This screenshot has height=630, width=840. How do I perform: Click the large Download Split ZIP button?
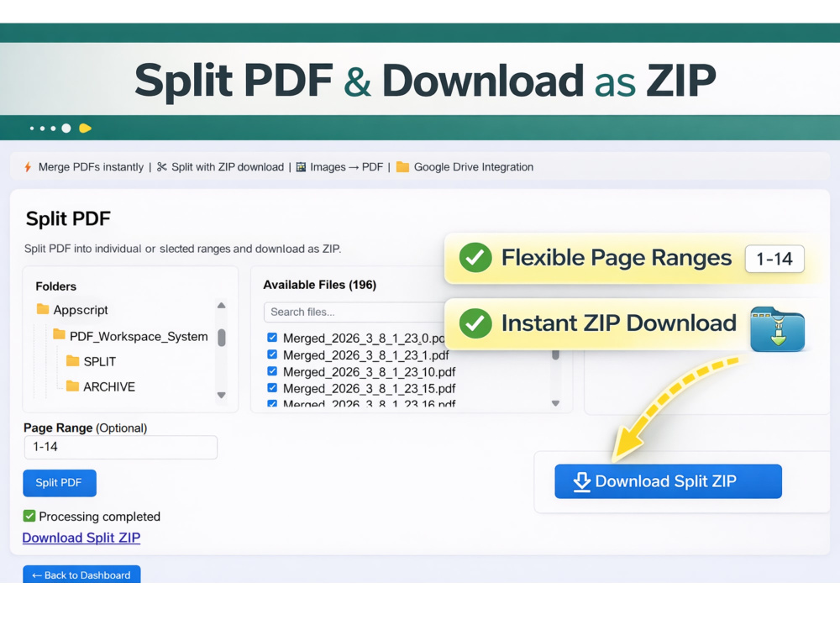(668, 481)
